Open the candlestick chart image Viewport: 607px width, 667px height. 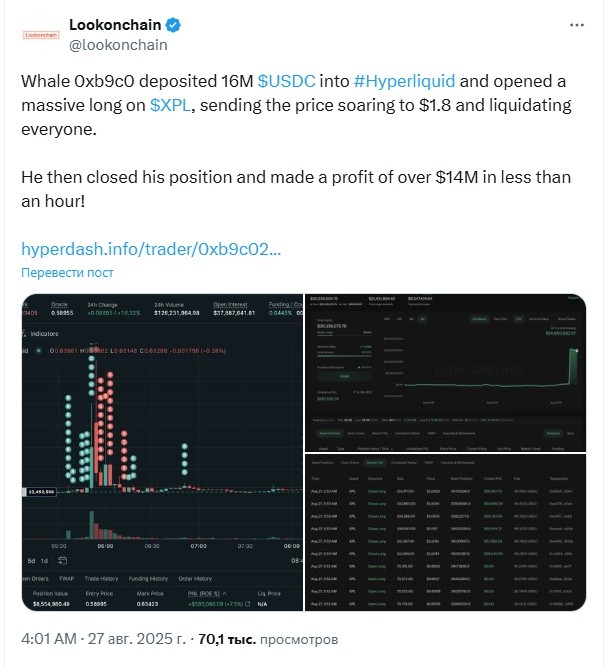pos(162,452)
